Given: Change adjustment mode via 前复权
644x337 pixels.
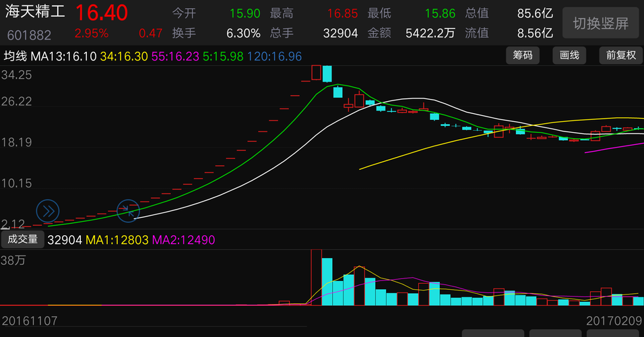Looking at the screenshot, I should [620, 55].
